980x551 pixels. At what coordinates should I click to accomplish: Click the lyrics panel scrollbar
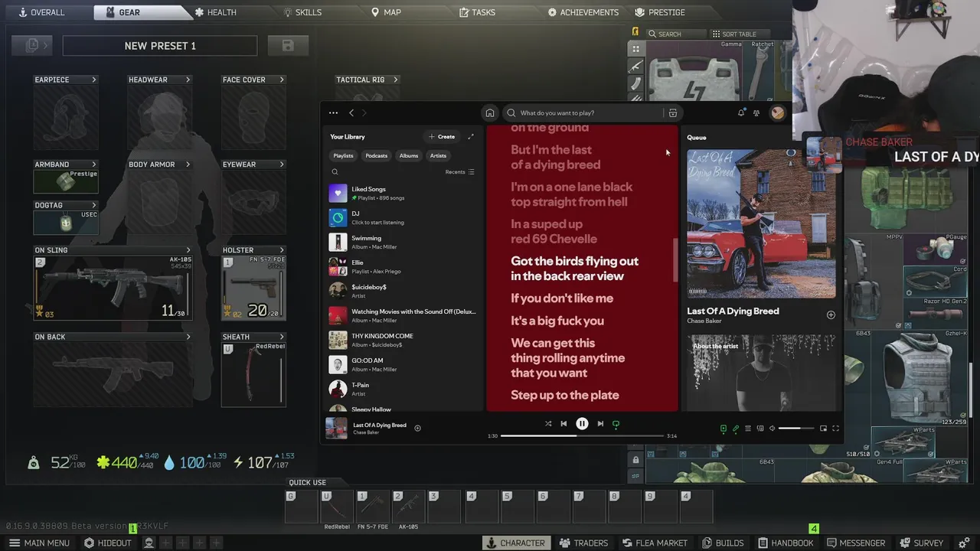tap(675, 260)
